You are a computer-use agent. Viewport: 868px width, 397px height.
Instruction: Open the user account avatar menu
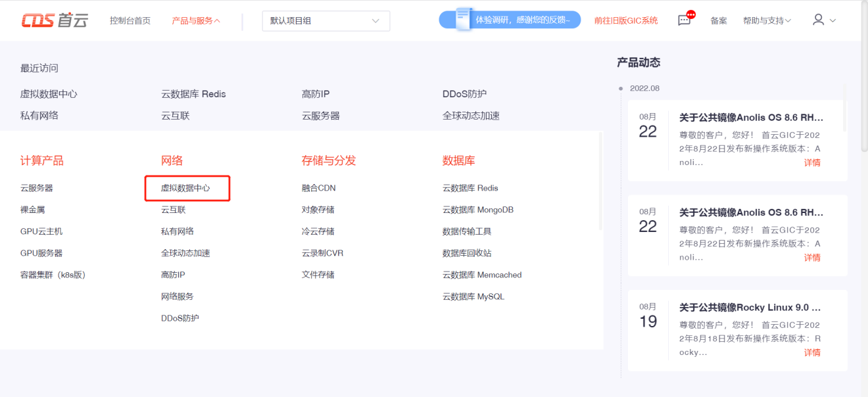(x=824, y=20)
